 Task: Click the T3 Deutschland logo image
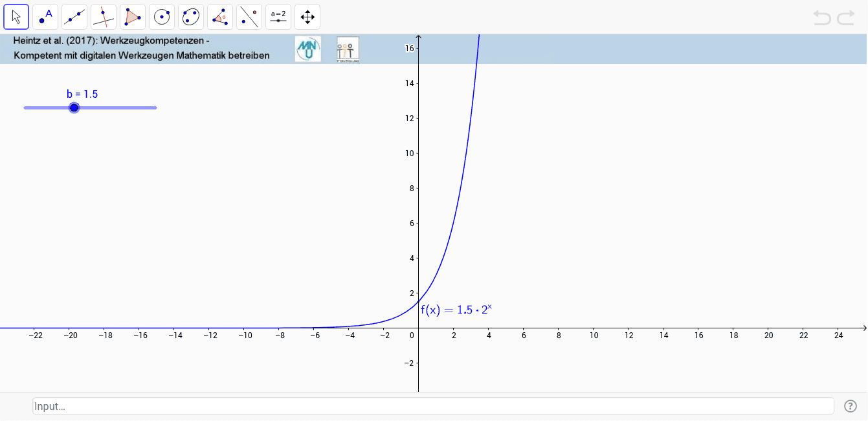click(348, 49)
